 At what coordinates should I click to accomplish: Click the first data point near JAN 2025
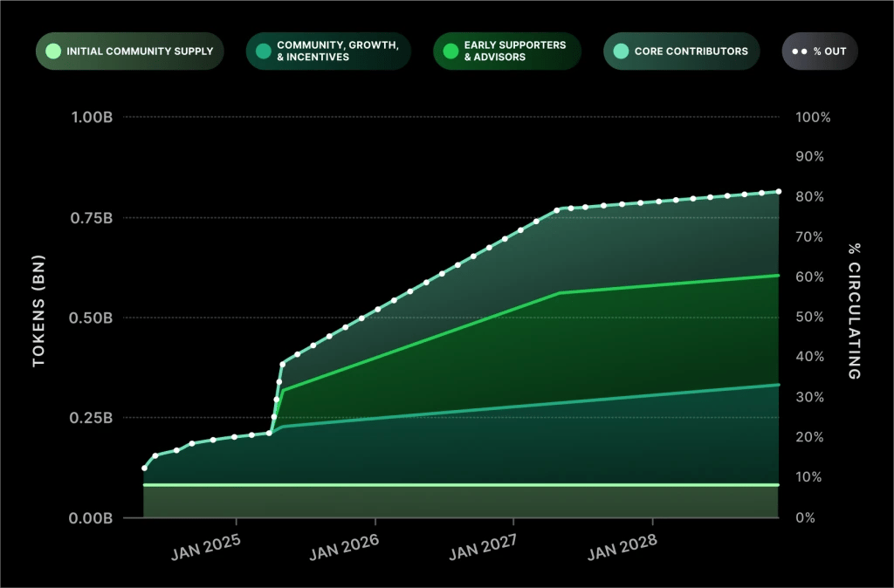coord(144,468)
